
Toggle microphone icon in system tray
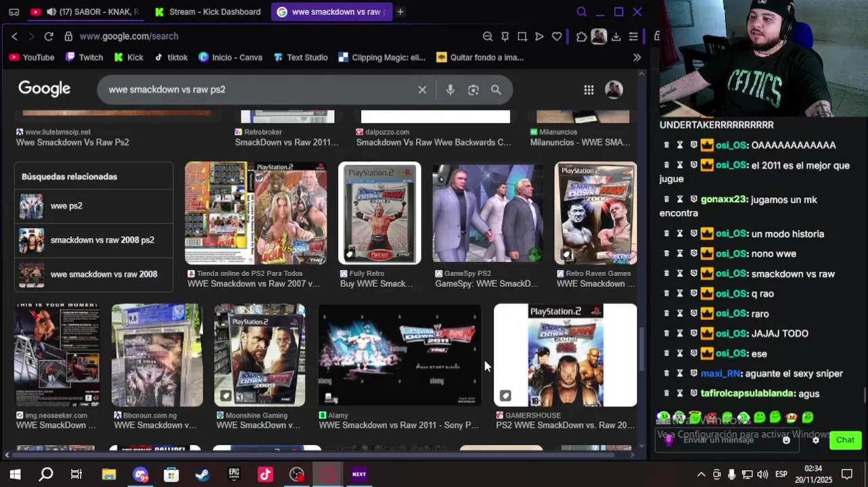pos(731,474)
